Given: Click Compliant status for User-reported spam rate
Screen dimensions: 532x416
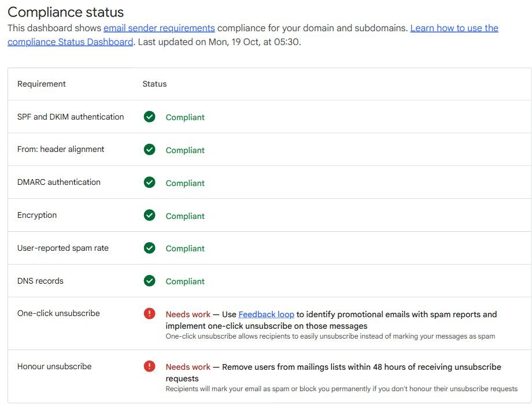Looking at the screenshot, I should coord(185,248).
